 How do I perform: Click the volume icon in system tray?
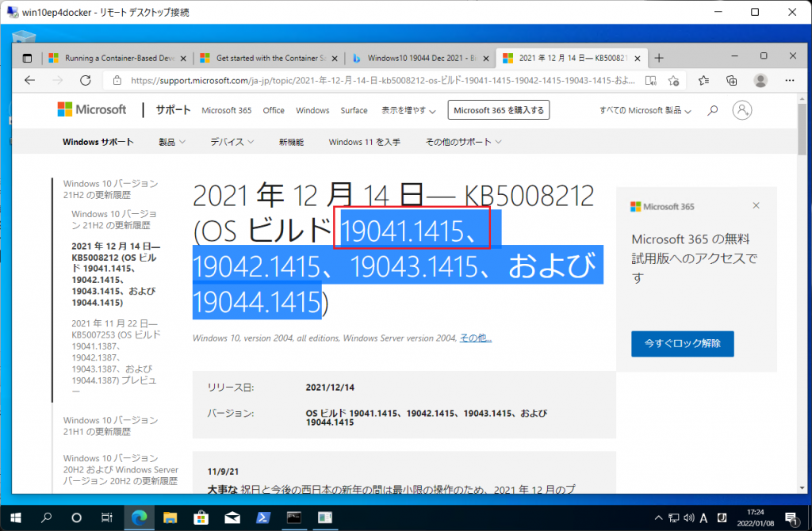tap(689, 518)
